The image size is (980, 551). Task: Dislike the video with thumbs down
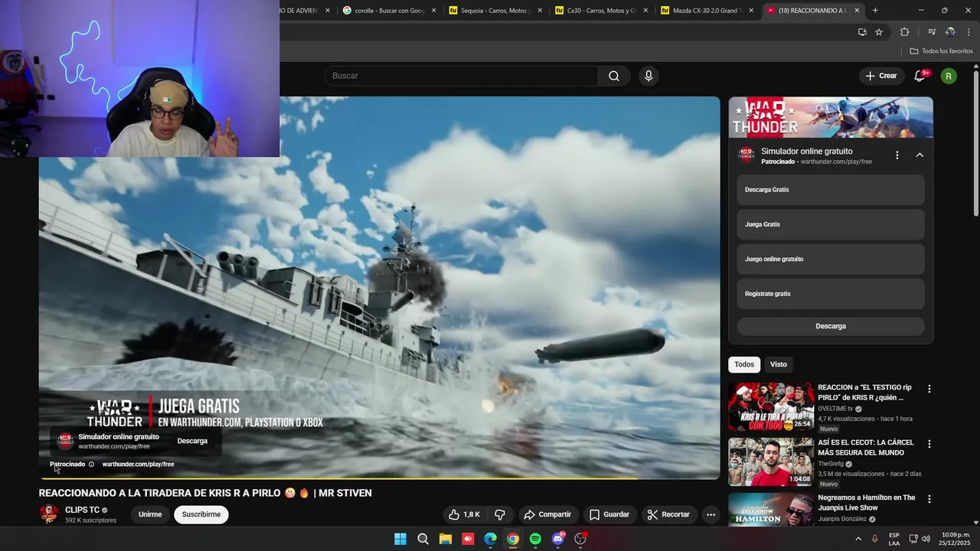[500, 514]
